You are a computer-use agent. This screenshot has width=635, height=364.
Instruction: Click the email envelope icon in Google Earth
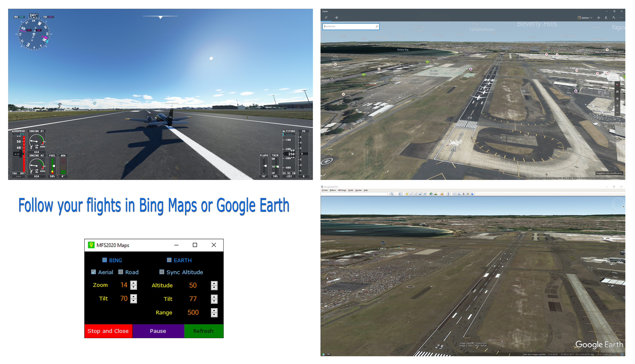click(x=455, y=194)
